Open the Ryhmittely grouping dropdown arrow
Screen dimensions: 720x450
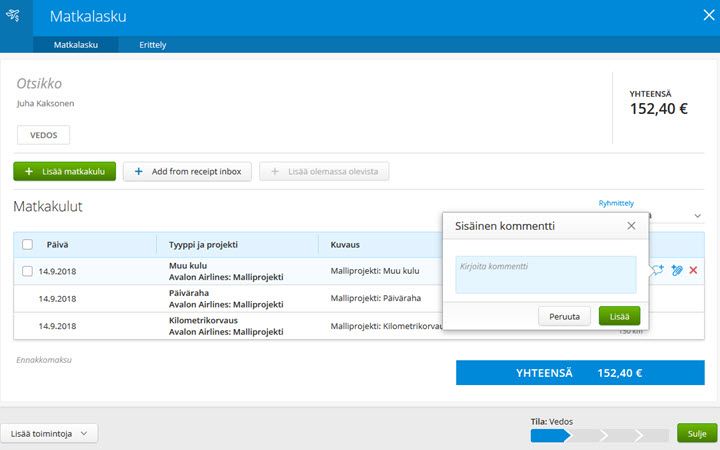[698, 215]
